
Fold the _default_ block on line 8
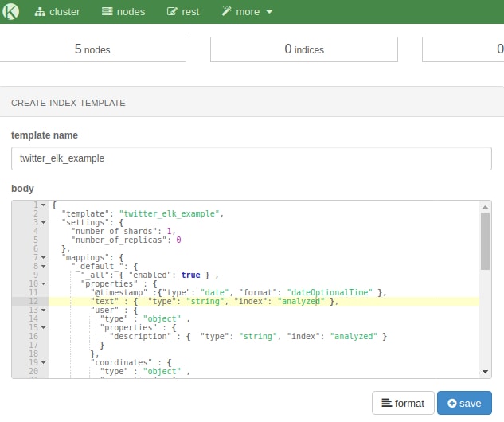click(x=43, y=267)
